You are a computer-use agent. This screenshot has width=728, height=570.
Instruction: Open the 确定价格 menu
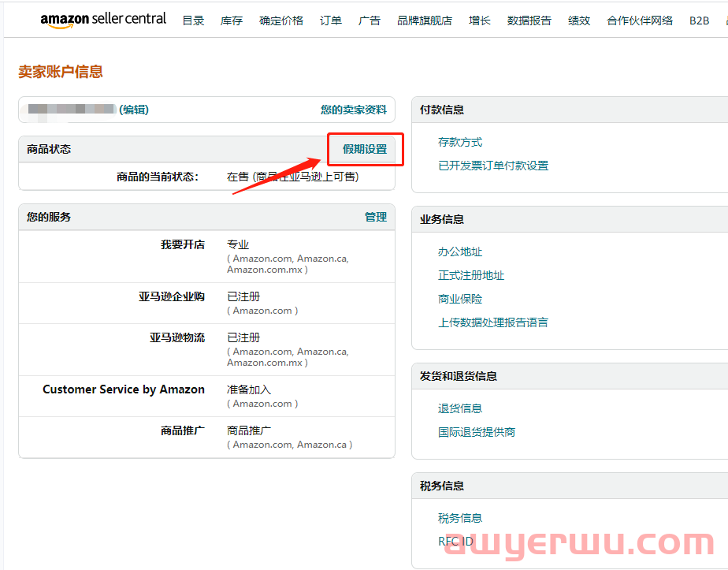281,20
